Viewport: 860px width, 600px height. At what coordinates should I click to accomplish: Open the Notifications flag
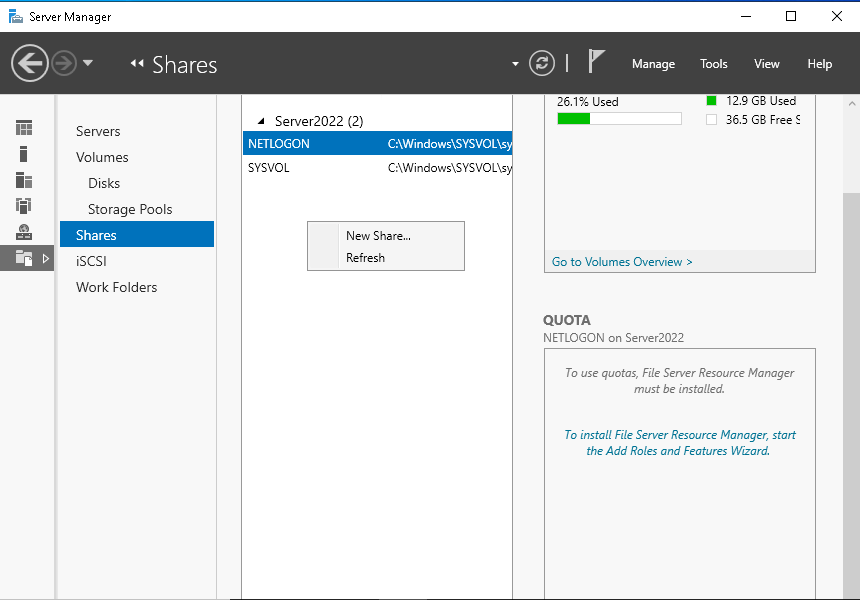596,61
